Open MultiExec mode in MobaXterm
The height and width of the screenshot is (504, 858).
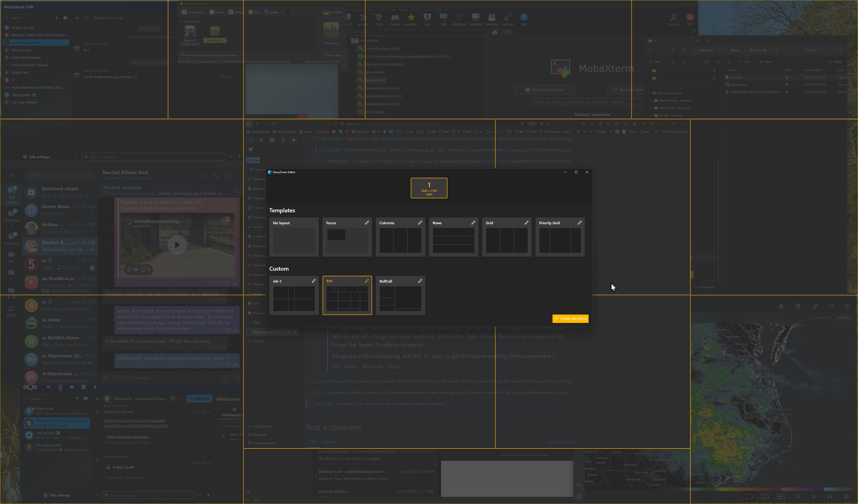[x=459, y=19]
